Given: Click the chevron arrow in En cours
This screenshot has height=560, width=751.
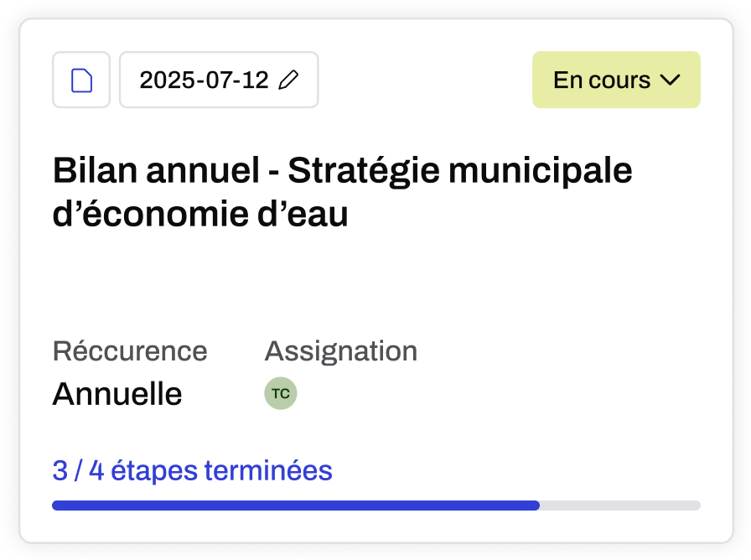Looking at the screenshot, I should click(670, 80).
